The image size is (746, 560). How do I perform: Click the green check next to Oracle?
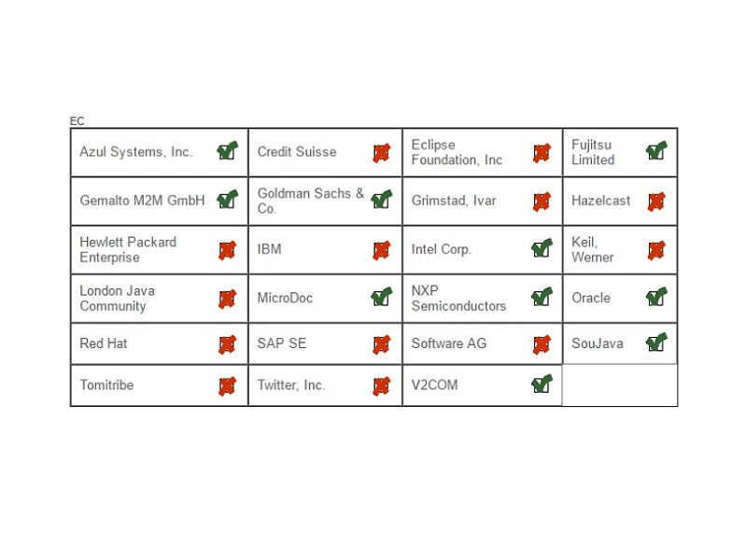pyautogui.click(x=656, y=298)
